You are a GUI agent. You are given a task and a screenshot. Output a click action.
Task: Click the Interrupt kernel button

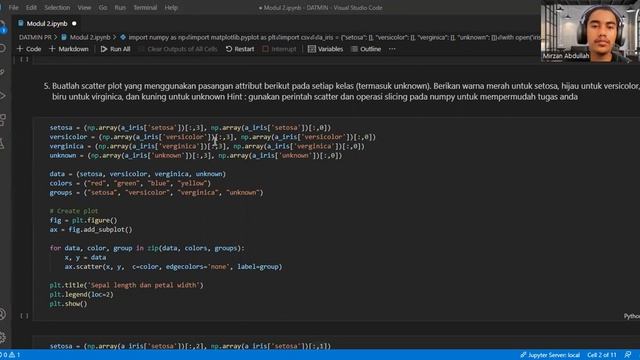279,49
